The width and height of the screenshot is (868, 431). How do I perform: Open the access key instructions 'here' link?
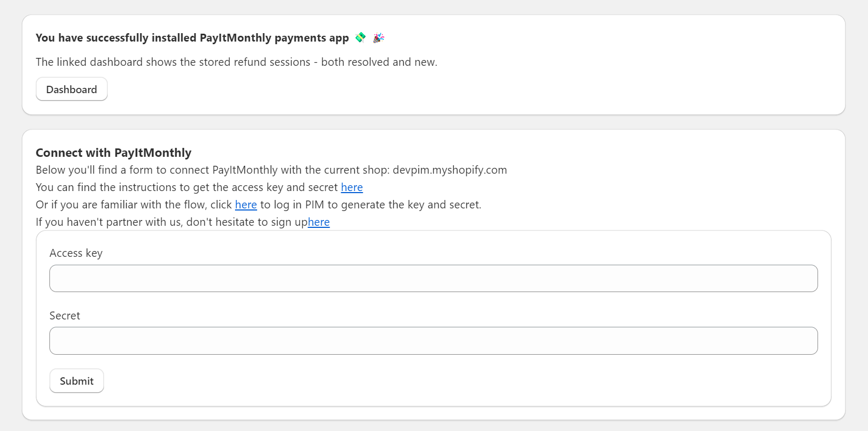(352, 187)
